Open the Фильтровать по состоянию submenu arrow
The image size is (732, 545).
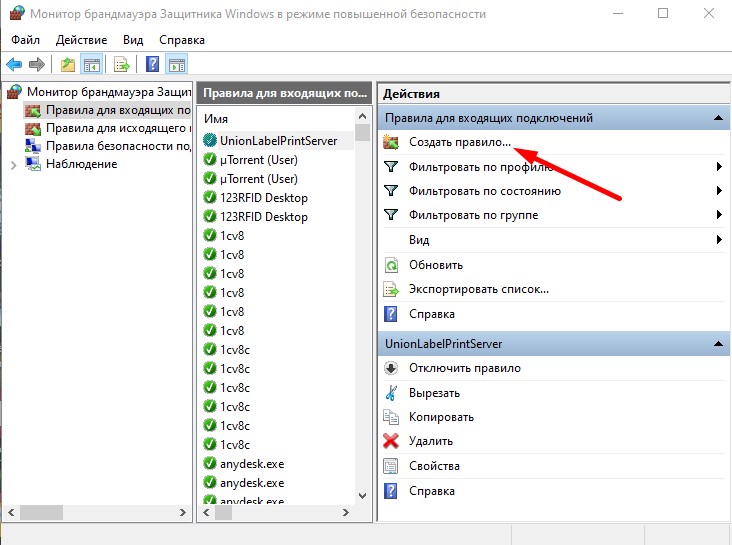click(x=718, y=191)
